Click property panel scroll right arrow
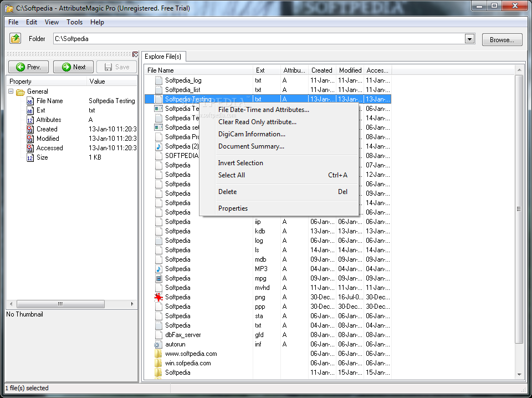This screenshot has width=532, height=398. coord(132,304)
